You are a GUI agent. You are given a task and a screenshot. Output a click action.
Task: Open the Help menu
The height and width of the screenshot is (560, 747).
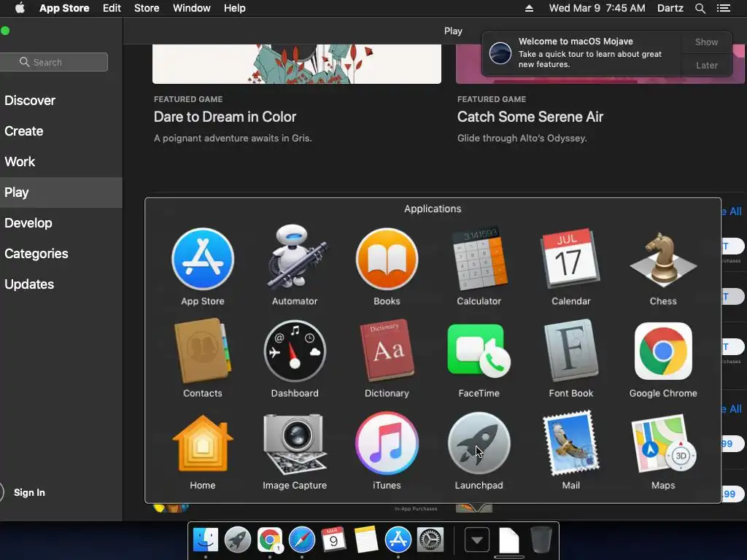coord(235,8)
